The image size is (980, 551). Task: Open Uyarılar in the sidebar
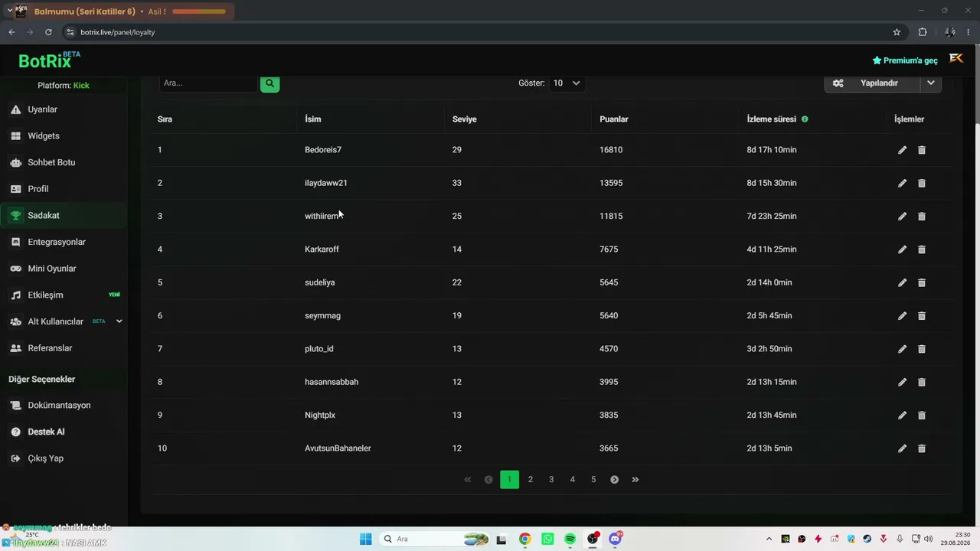coord(64,109)
